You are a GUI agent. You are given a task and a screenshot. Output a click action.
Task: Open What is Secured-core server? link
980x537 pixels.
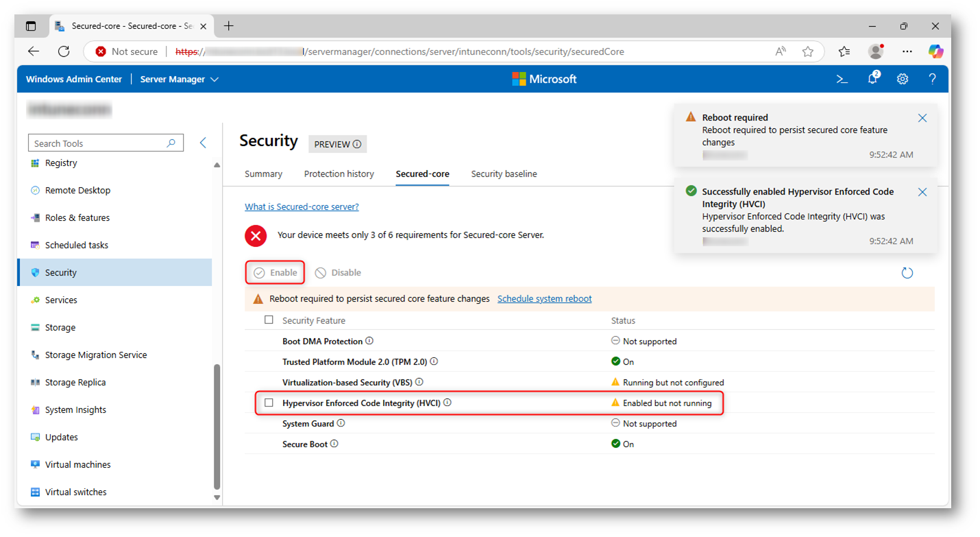(302, 206)
